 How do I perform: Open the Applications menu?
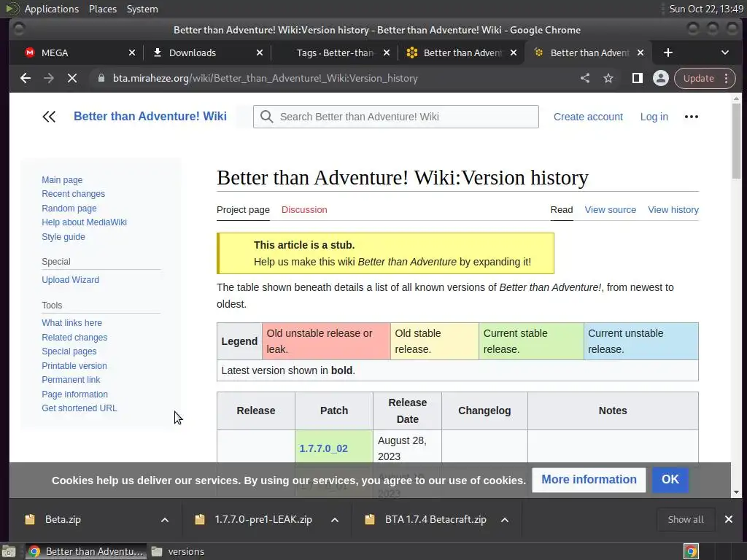pos(52,9)
